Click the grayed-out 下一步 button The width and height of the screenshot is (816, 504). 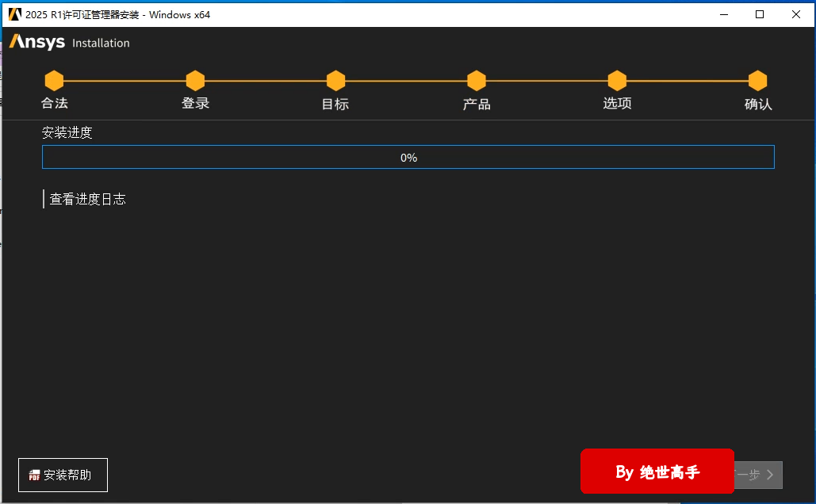click(758, 475)
